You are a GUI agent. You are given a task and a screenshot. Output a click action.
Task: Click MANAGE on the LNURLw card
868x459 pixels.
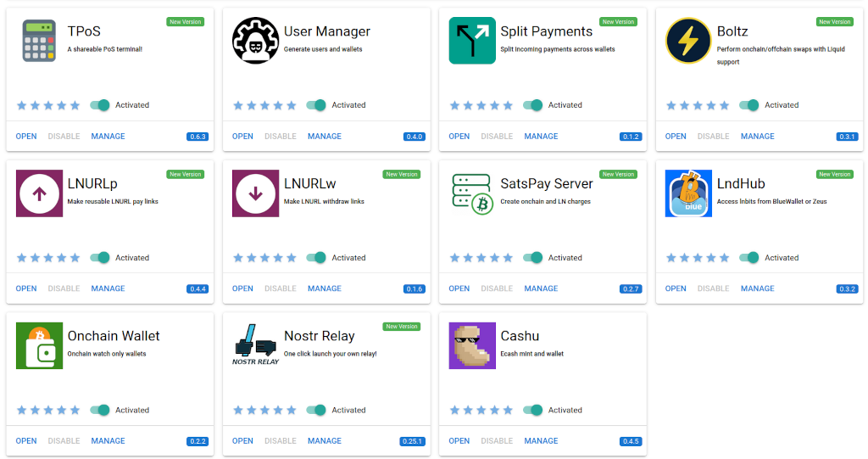325,288
